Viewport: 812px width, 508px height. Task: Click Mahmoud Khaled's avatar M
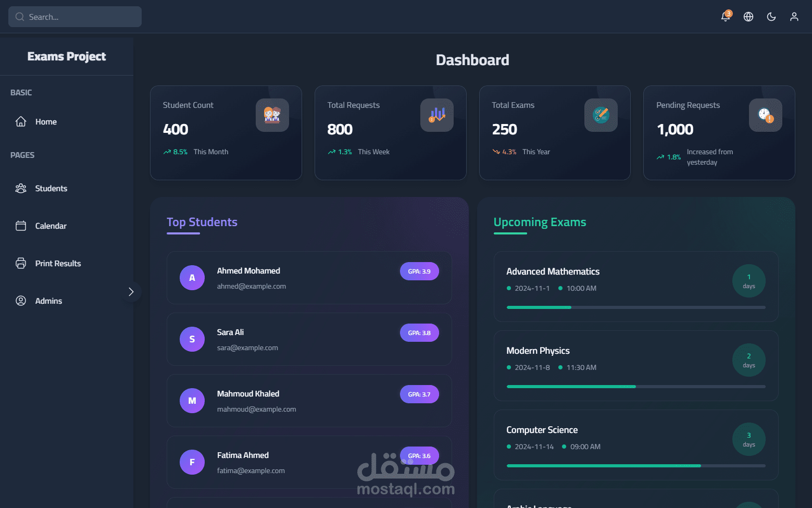point(192,401)
